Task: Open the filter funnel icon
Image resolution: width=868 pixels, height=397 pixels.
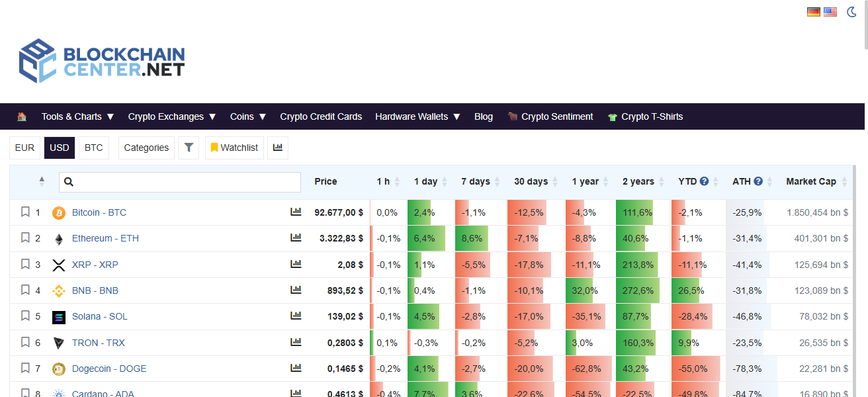Action: point(189,148)
